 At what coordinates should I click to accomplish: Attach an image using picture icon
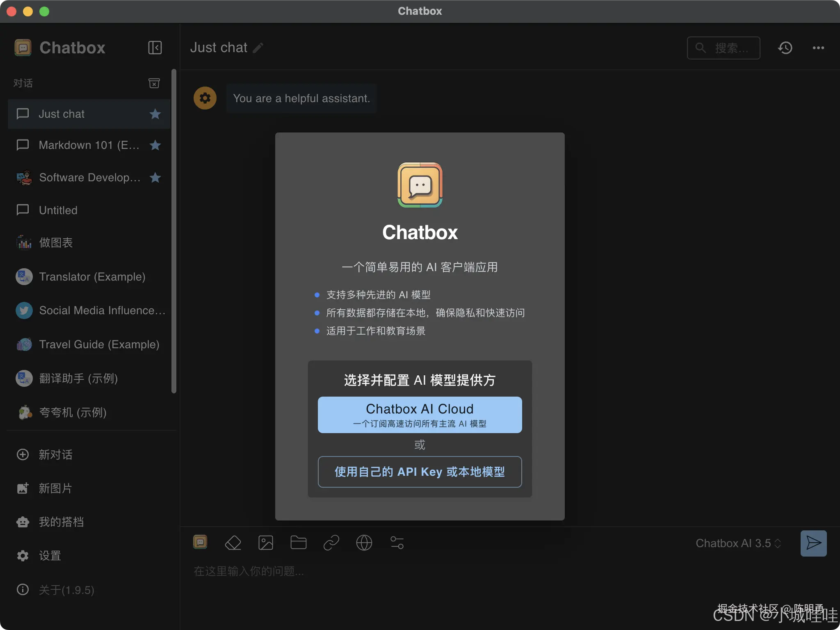(x=265, y=543)
